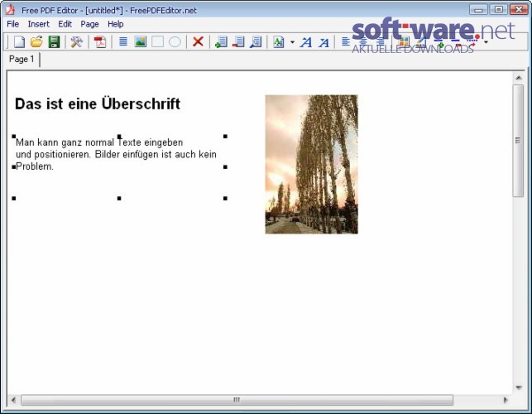Add a new page with green plus icon
Image resolution: width=532 pixels, height=414 pixels.
(x=221, y=42)
